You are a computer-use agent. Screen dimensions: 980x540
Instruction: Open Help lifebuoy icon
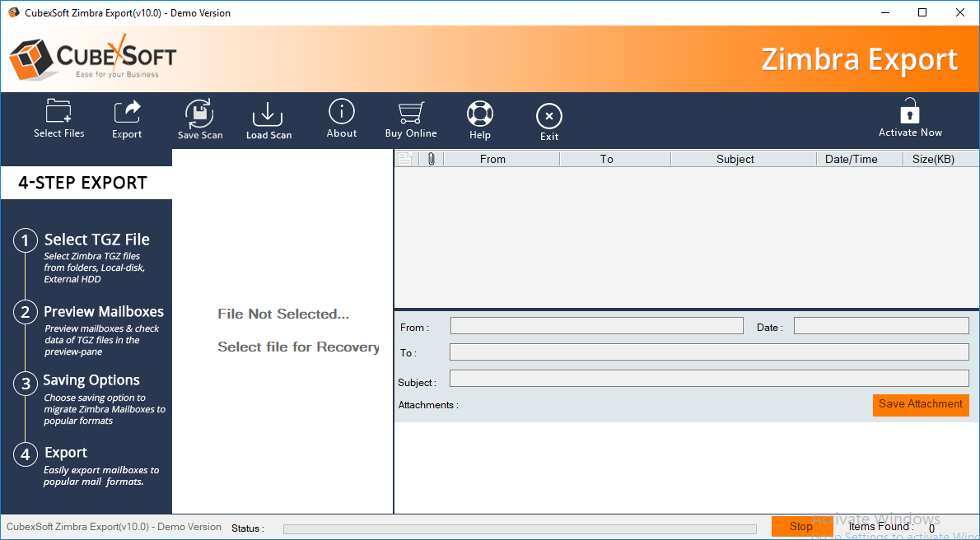click(x=479, y=114)
